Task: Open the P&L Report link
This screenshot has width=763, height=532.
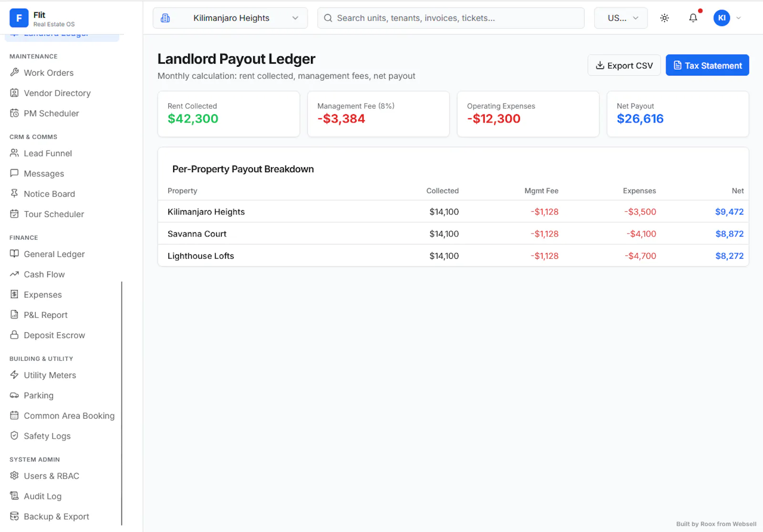Action: pyautogui.click(x=46, y=315)
